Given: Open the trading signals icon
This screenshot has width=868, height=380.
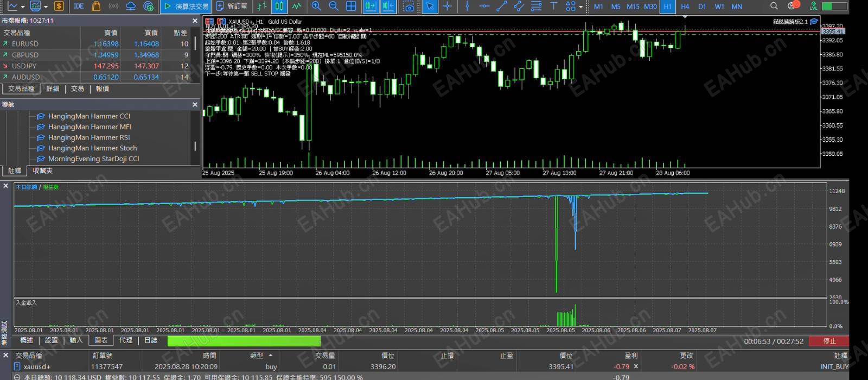Looking at the screenshot, I should coord(113,6).
